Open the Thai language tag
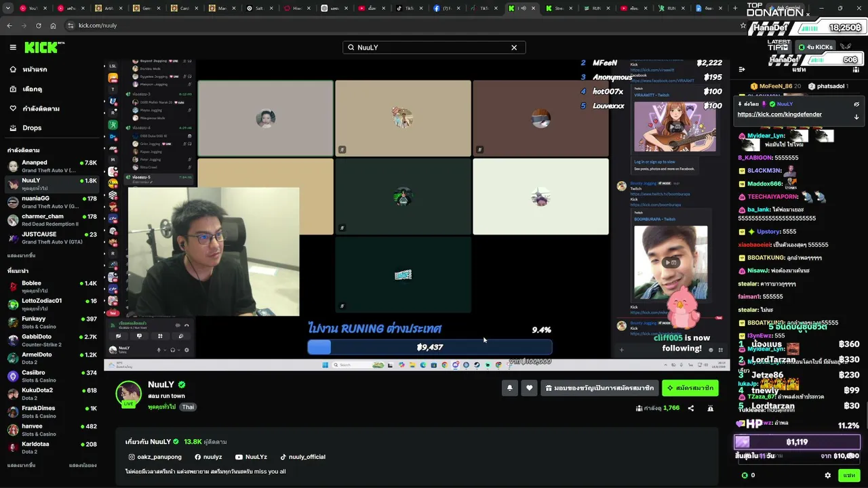868x488 pixels. pyautogui.click(x=188, y=407)
